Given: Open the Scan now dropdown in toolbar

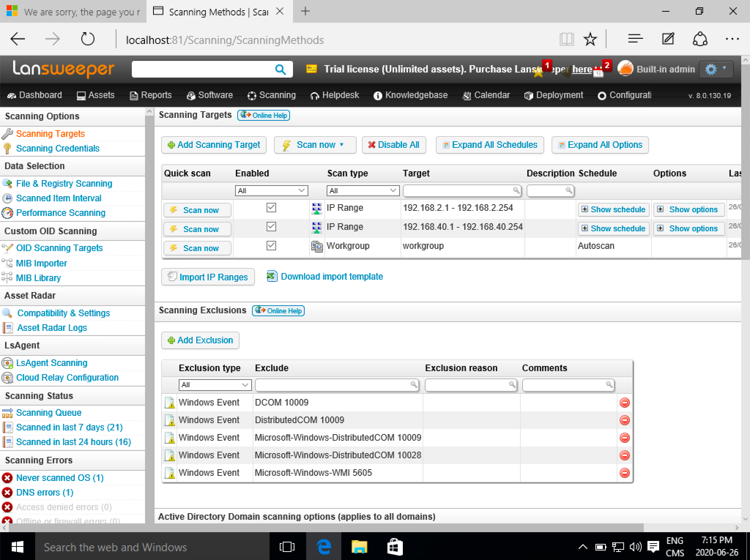Looking at the screenshot, I should pos(315,145).
